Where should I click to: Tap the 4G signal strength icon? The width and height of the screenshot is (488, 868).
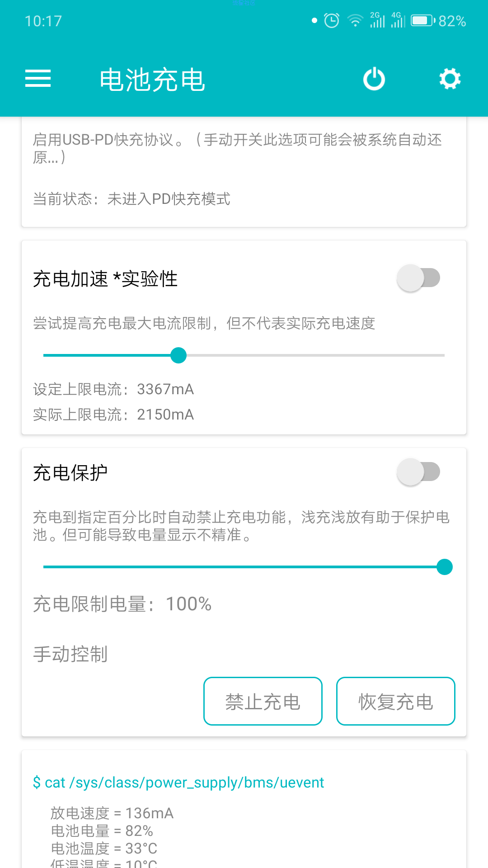pyautogui.click(x=398, y=20)
